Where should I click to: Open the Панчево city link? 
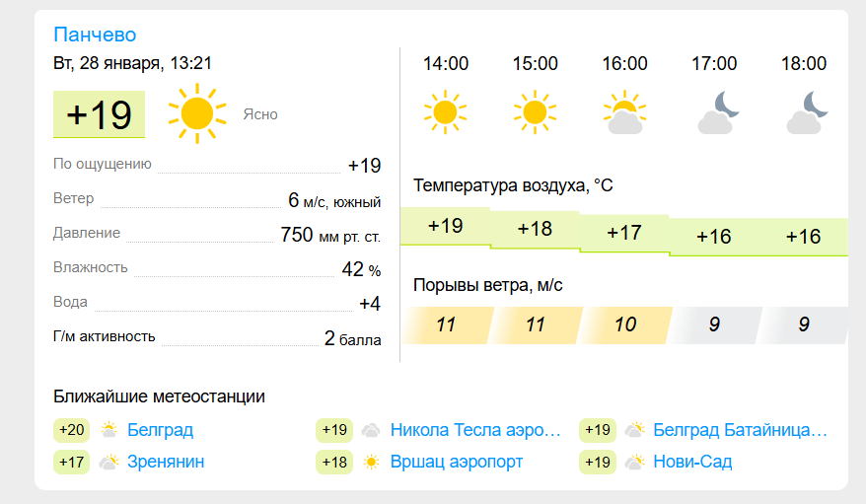95,35
